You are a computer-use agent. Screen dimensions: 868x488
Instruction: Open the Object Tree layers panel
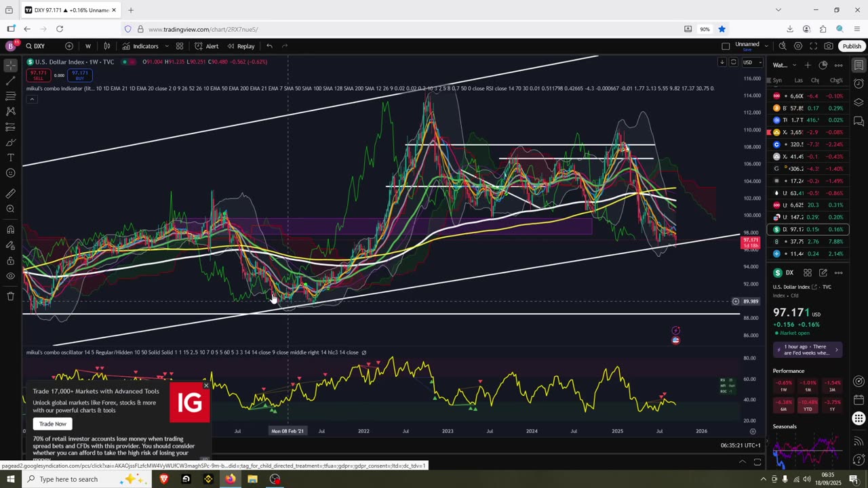point(859,102)
